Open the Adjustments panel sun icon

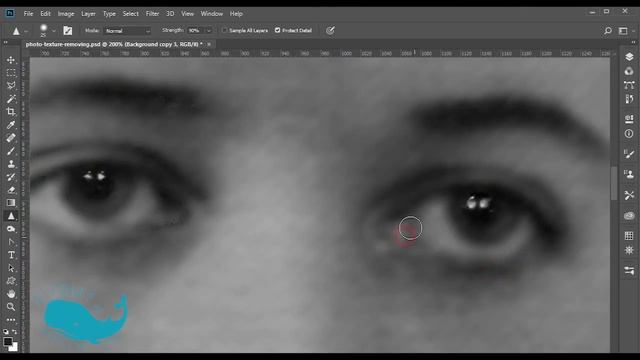(629, 250)
